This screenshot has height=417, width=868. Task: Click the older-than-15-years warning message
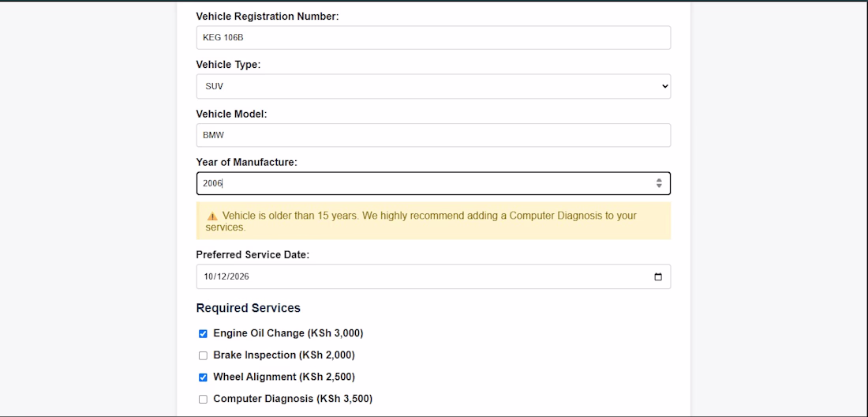[x=433, y=221]
